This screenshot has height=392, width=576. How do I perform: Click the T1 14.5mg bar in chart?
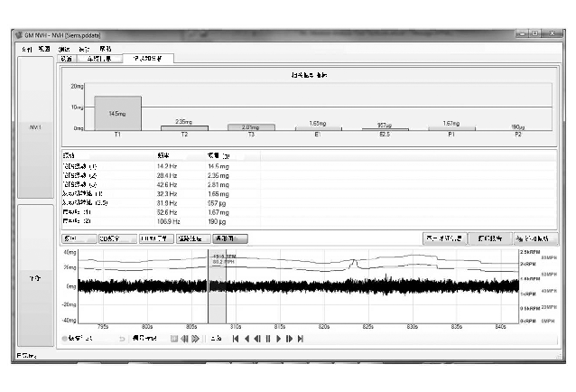(x=117, y=113)
